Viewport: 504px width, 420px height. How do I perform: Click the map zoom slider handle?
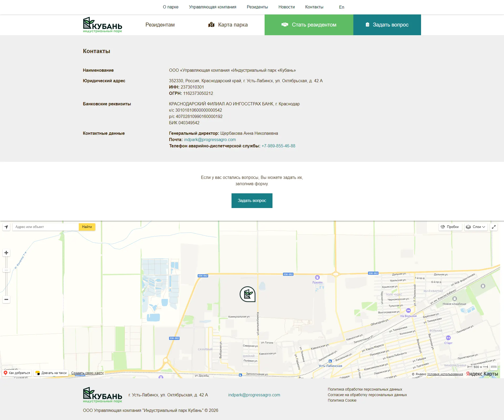click(6, 270)
